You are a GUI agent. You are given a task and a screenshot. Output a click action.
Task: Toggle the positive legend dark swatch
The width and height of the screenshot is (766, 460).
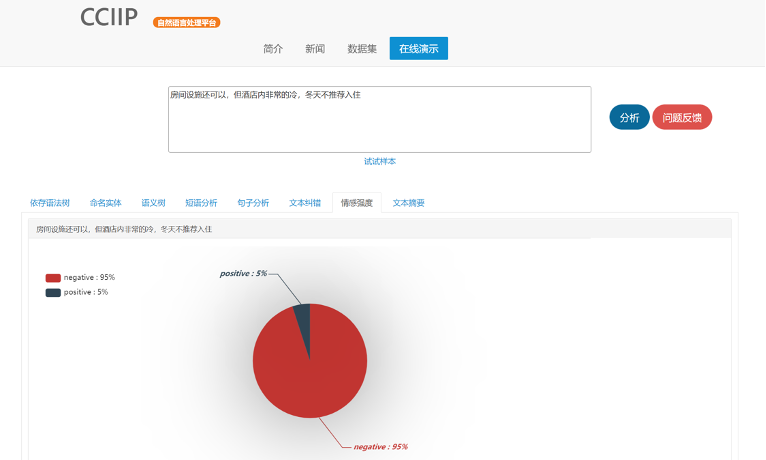point(53,292)
